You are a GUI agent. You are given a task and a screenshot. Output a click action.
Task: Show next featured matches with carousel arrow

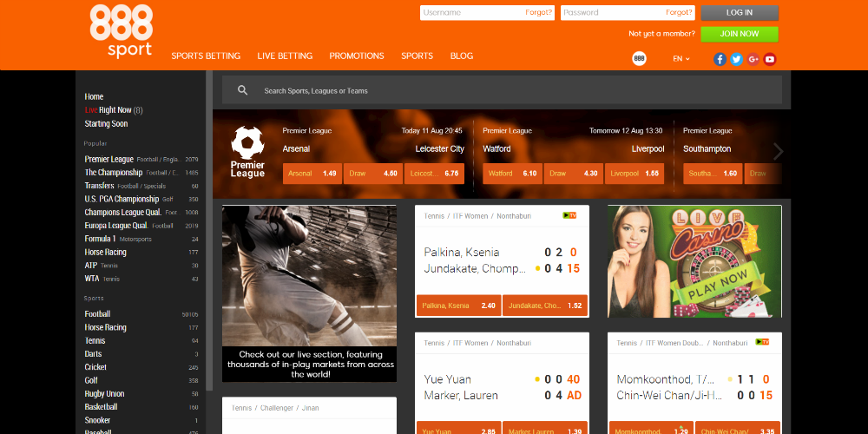778,151
